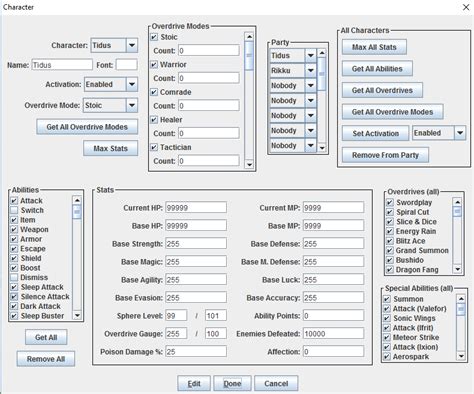This screenshot has height=394, width=474.
Task: Close the Character dialog window
Action: point(466,7)
